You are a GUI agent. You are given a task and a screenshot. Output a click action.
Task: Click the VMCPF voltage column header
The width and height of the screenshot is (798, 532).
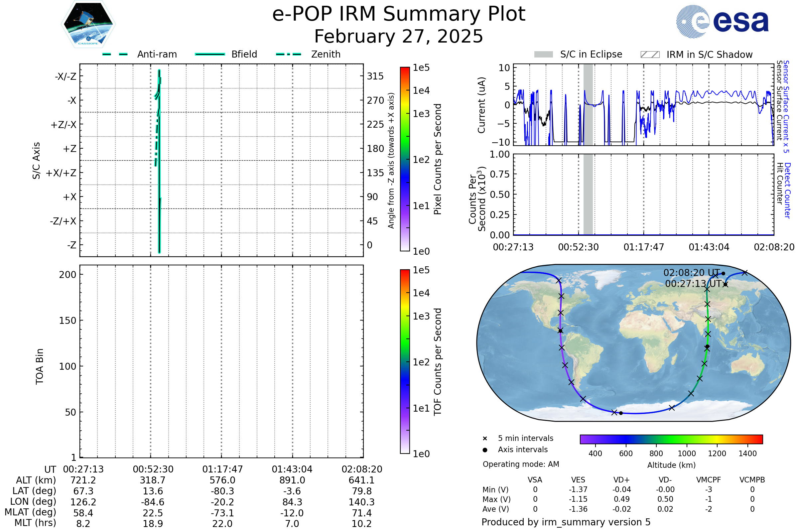point(709,480)
